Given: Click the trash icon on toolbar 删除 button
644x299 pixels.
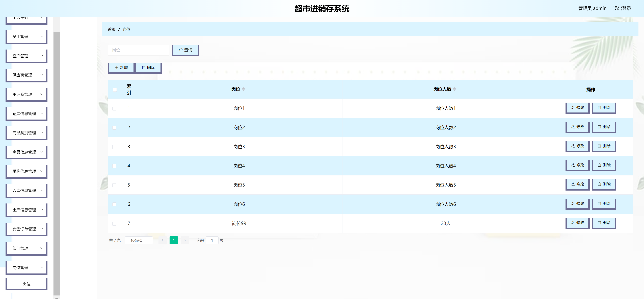Looking at the screenshot, I should coord(144,67).
